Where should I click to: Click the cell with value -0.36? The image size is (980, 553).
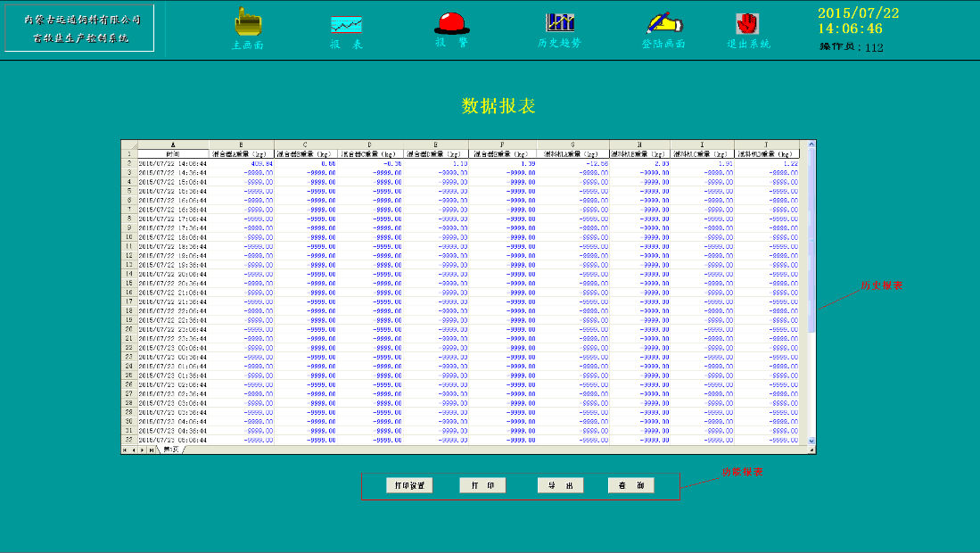(370, 164)
